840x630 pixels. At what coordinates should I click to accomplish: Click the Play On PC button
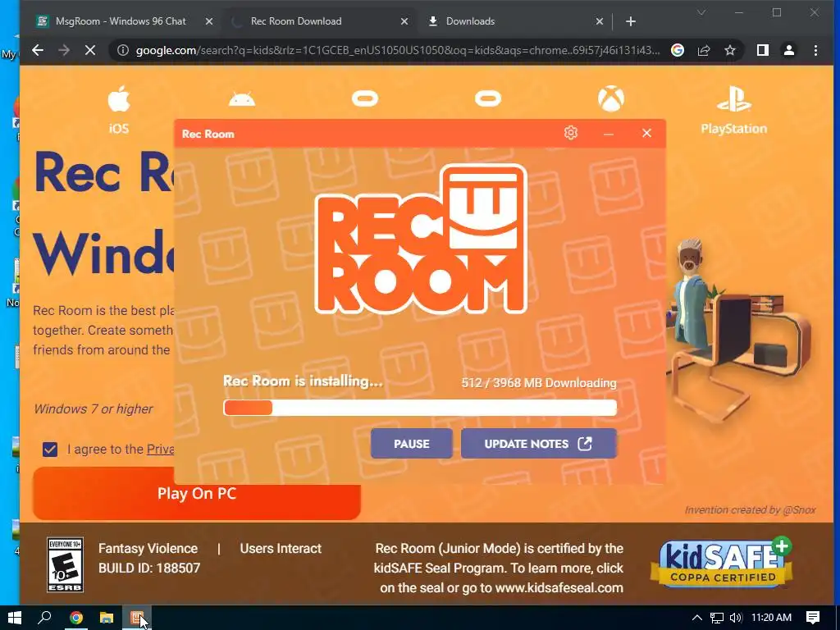coord(197,493)
